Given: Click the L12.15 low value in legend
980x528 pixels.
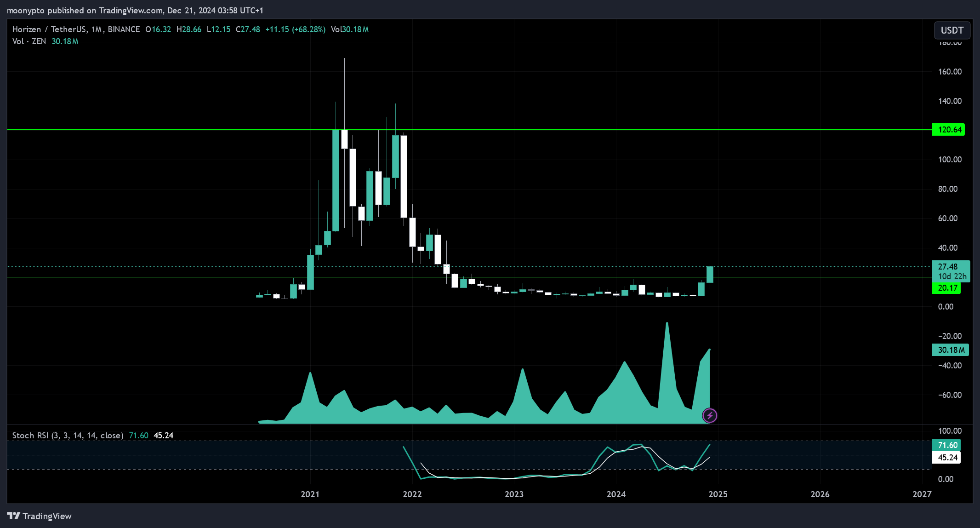Looking at the screenshot, I should [x=218, y=29].
